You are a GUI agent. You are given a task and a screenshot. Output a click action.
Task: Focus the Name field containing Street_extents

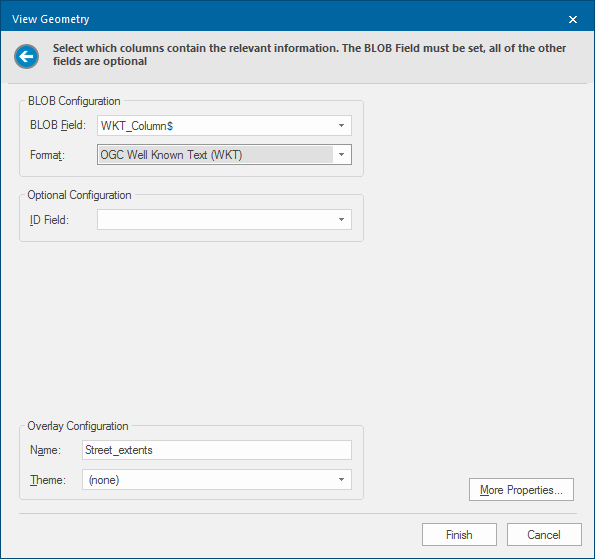click(x=217, y=450)
